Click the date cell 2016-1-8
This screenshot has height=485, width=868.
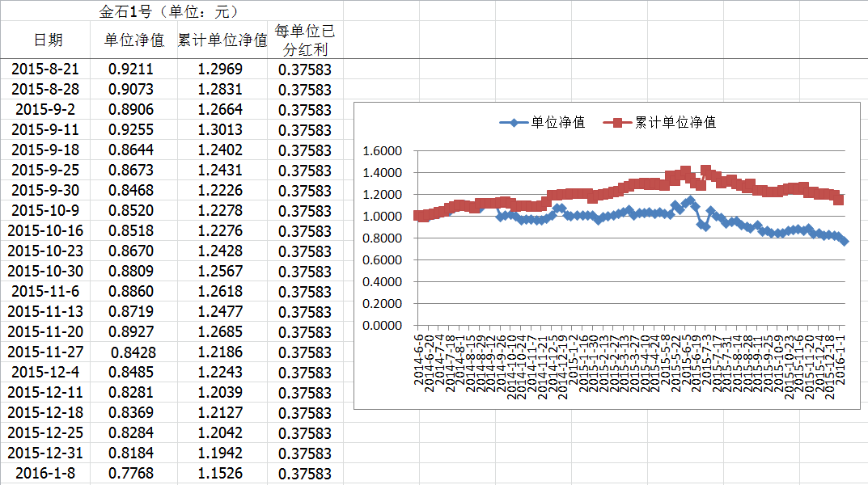coord(45,474)
